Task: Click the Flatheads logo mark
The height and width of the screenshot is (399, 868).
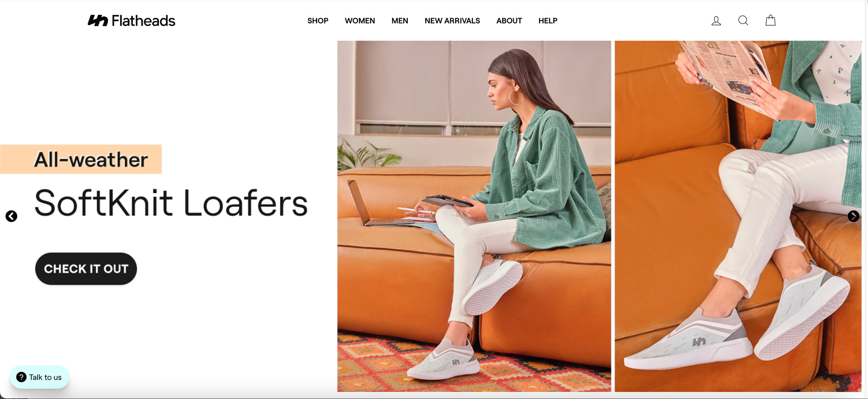Action: (98, 20)
